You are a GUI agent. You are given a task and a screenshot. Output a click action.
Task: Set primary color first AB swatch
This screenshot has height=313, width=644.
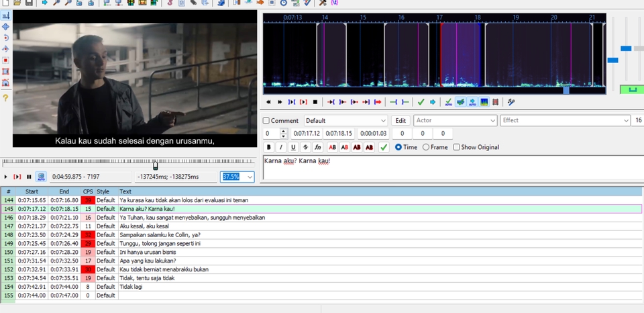(332, 147)
